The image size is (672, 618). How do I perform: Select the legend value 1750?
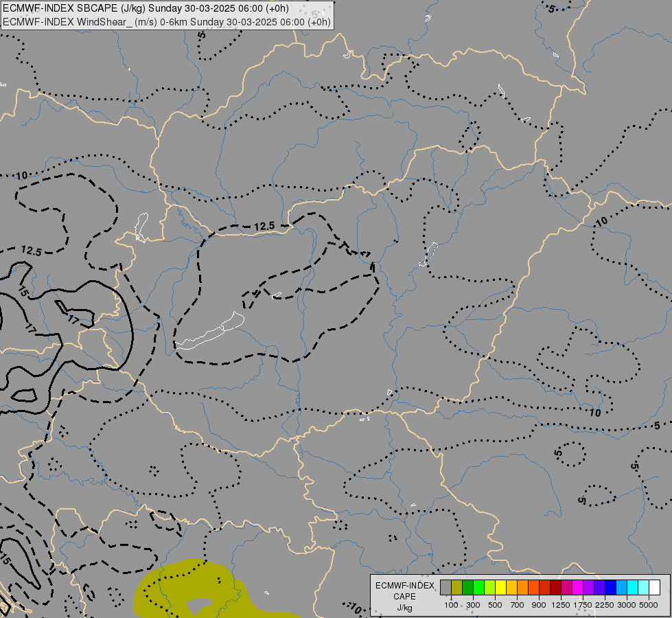click(x=583, y=605)
